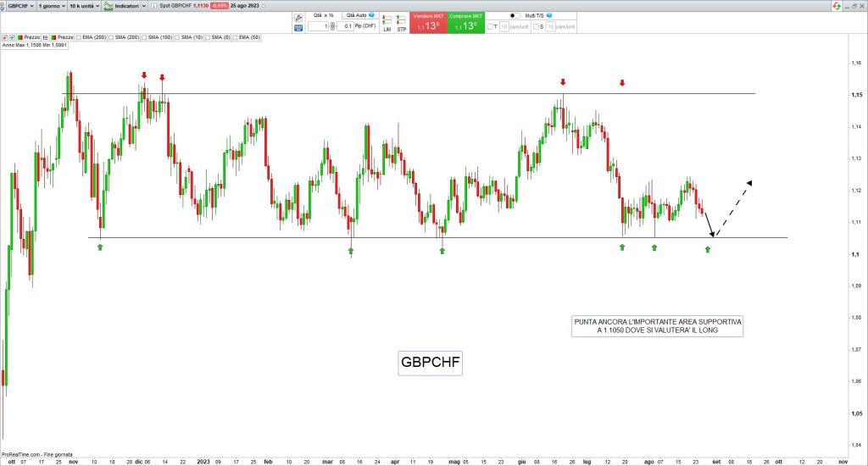Open the '10 k unità' dropdown
868x466 pixels.
click(x=85, y=6)
